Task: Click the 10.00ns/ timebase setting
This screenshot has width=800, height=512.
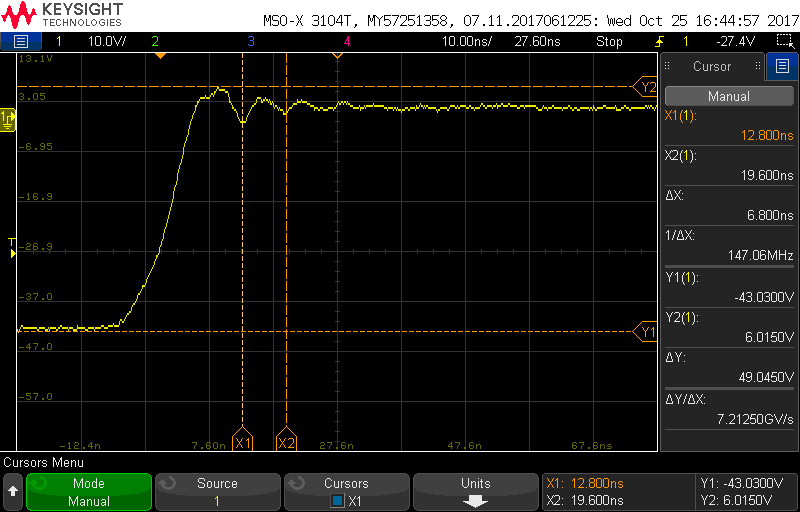Action: click(x=467, y=41)
